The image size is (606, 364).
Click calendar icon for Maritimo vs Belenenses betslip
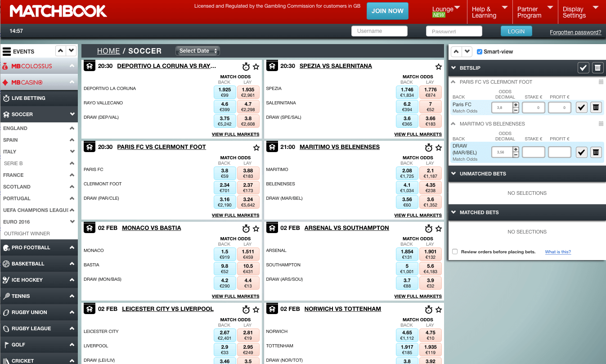click(601, 124)
